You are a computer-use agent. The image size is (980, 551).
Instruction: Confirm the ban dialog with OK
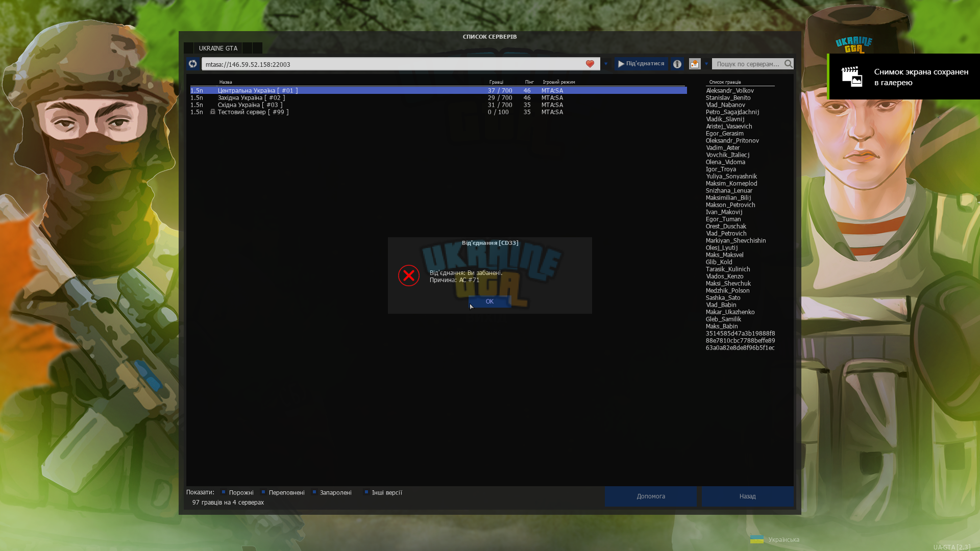tap(489, 302)
